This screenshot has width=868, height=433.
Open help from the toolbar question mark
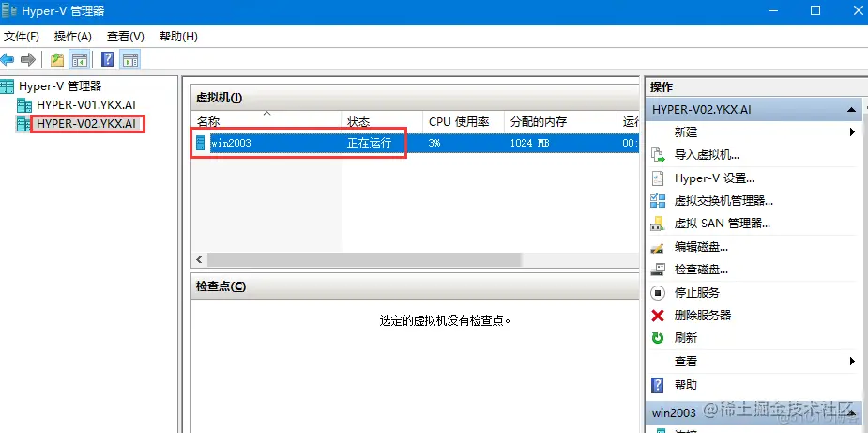pos(108,60)
